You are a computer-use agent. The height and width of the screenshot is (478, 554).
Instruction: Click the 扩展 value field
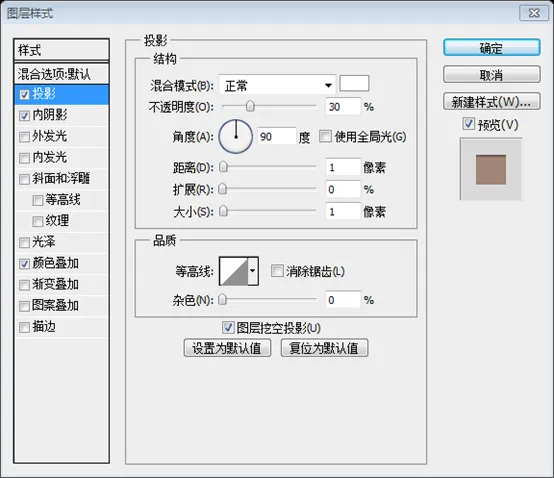pyautogui.click(x=343, y=189)
